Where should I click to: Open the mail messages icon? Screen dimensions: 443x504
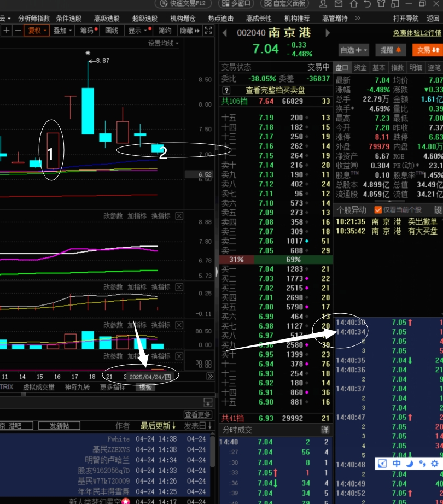[338, 3]
